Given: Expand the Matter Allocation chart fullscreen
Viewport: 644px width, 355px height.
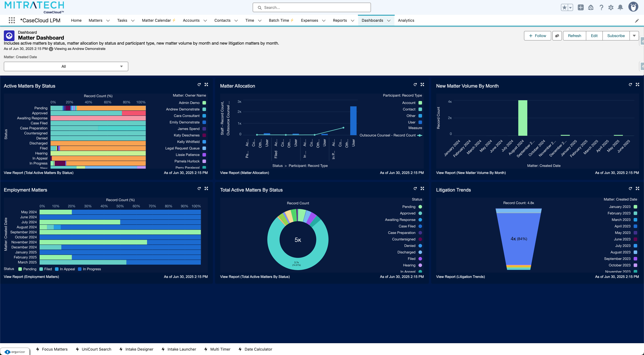Looking at the screenshot, I should click(x=422, y=84).
